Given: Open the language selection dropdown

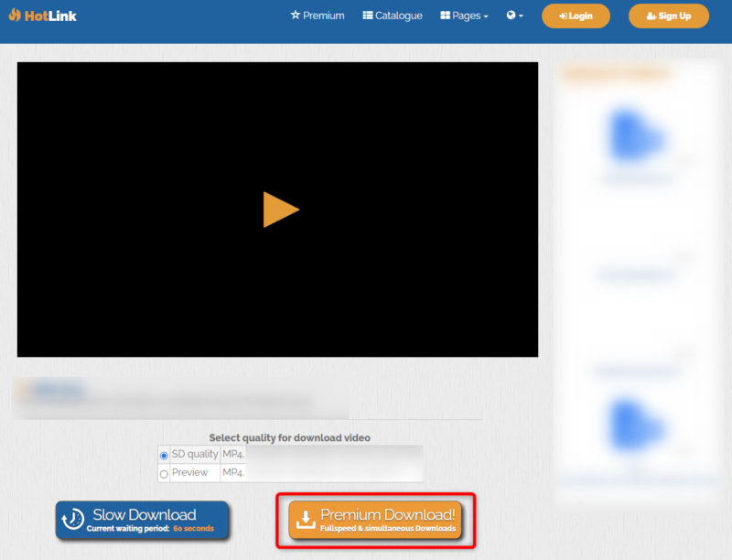Looking at the screenshot, I should pyautogui.click(x=514, y=15).
